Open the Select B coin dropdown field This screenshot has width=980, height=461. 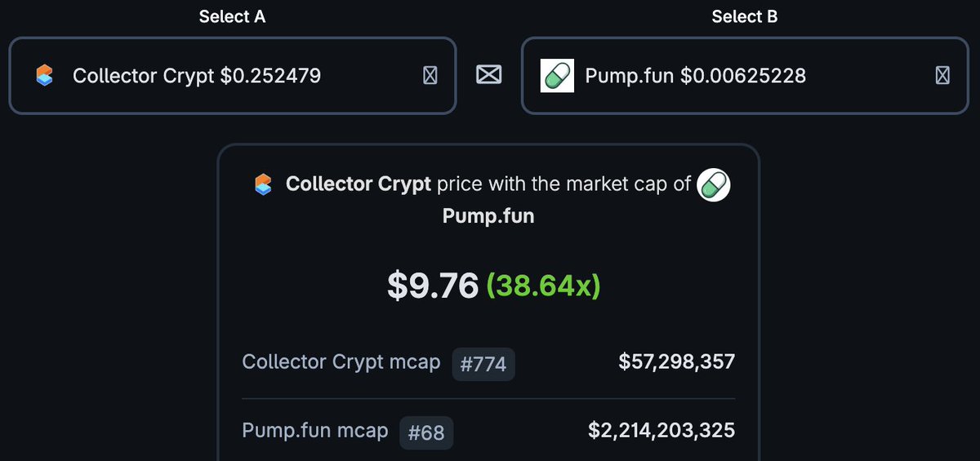point(745,76)
